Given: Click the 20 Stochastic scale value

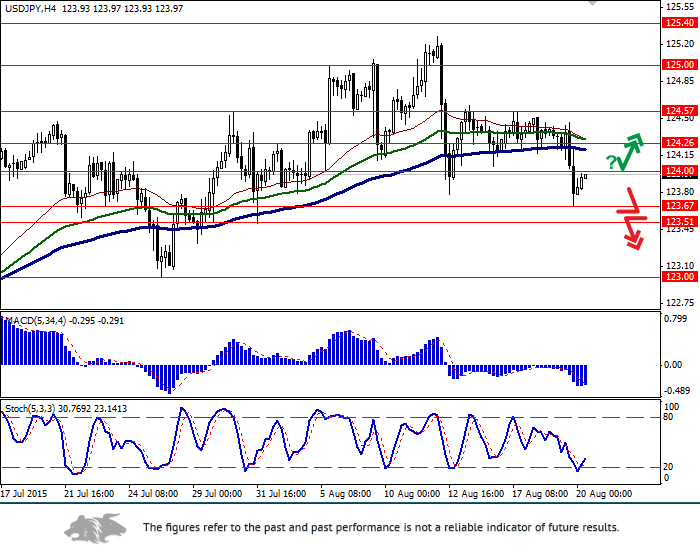Looking at the screenshot, I should tap(668, 467).
